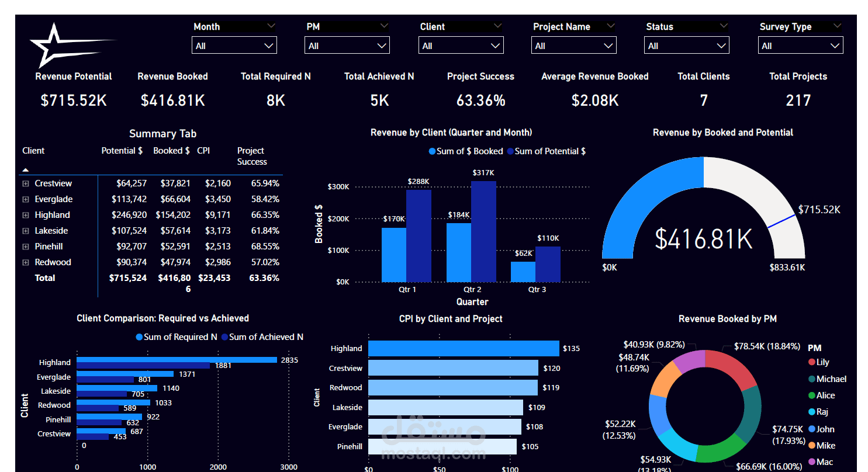Click the Total row value $715,524

(x=128, y=278)
